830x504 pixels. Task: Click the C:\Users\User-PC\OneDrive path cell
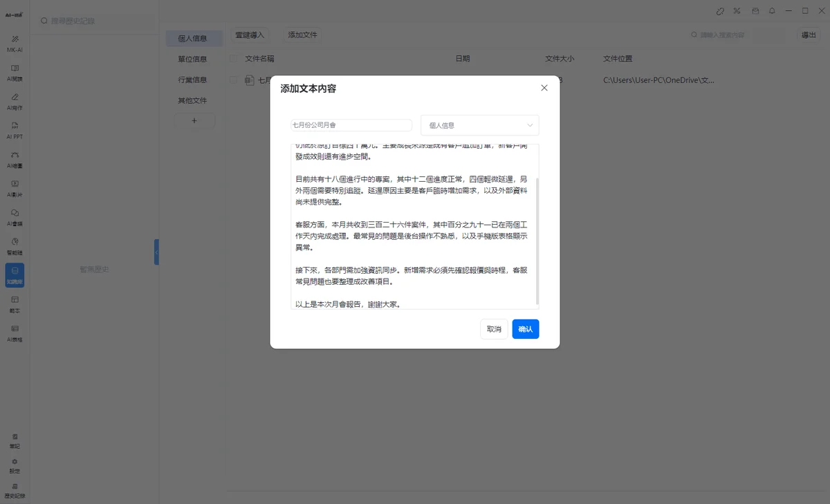click(658, 80)
